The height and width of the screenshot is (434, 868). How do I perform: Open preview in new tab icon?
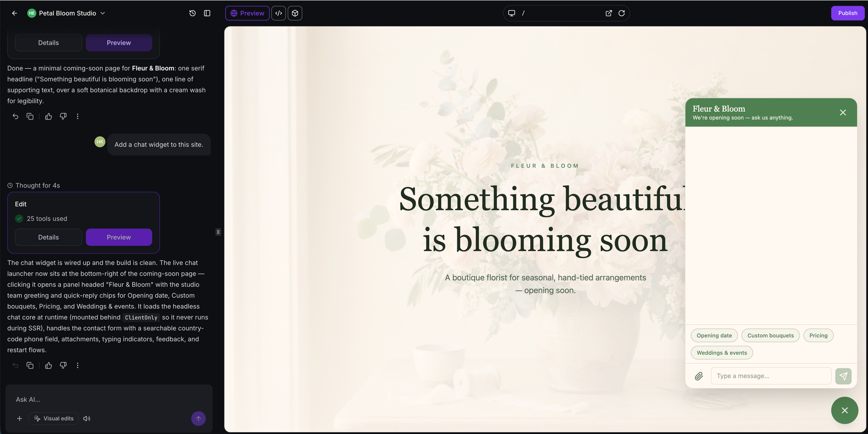609,13
